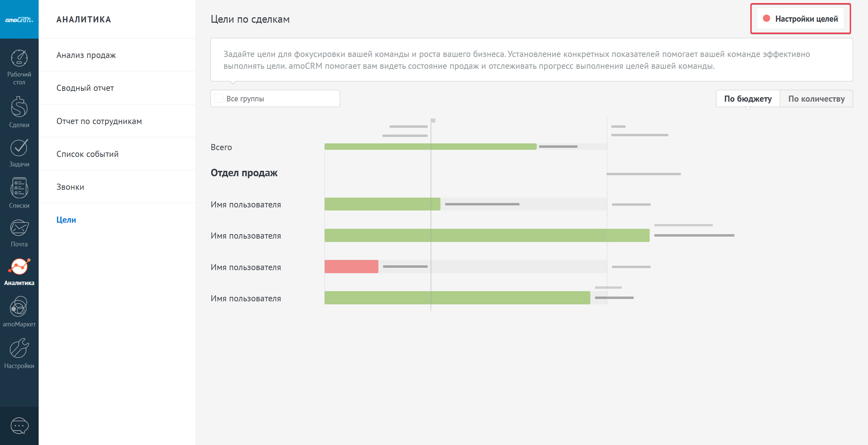
Task: Click the Настройки целей button
Action: [800, 19]
